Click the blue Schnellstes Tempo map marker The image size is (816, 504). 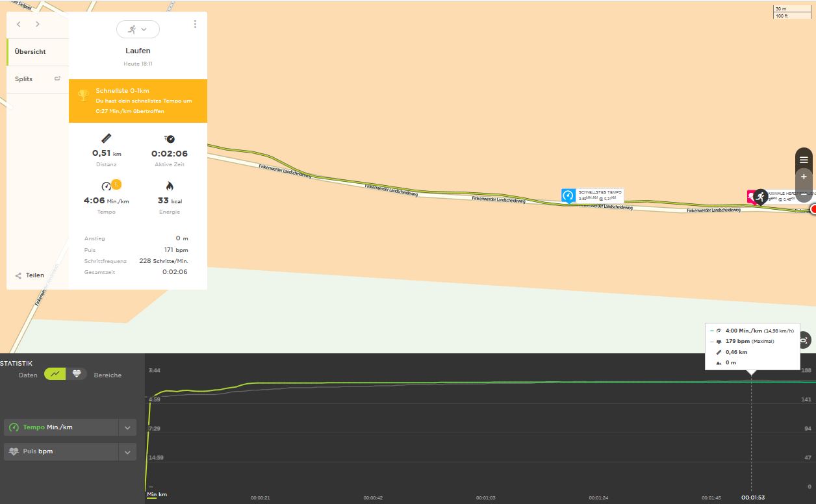click(568, 195)
